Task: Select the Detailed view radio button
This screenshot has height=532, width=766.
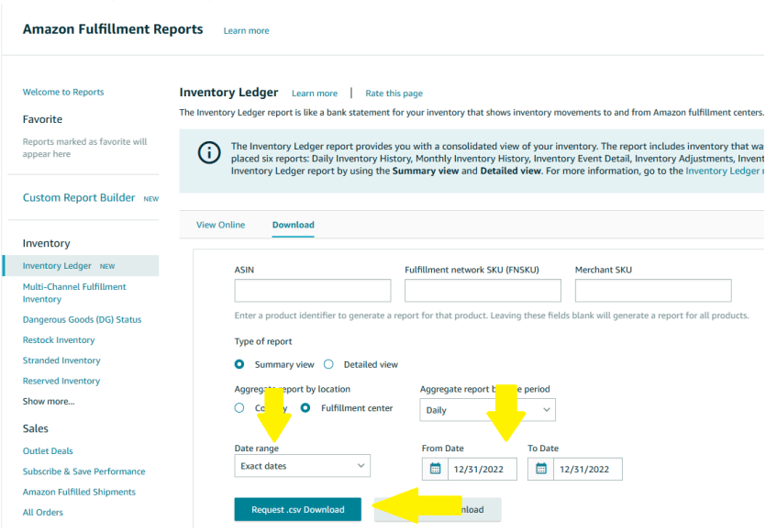Action: [x=328, y=364]
